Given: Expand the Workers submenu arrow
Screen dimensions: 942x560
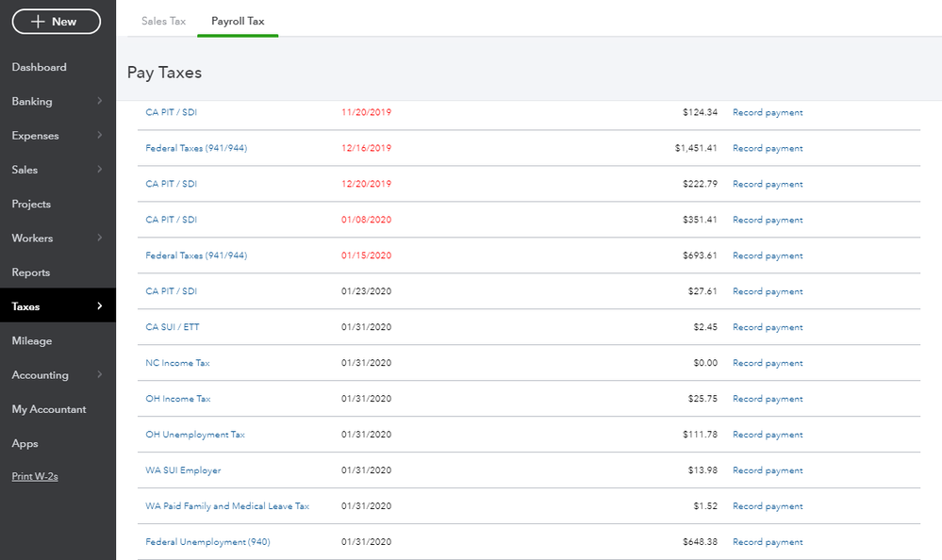Looking at the screenshot, I should tap(100, 239).
